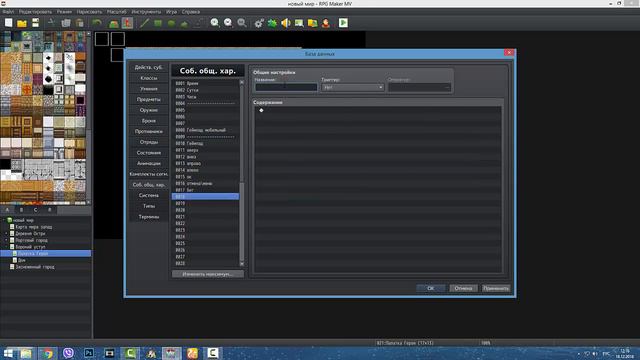Screen dimensions: 640x360
Task: Click the Zoom In magnifier icon
Action: (x=215, y=23)
